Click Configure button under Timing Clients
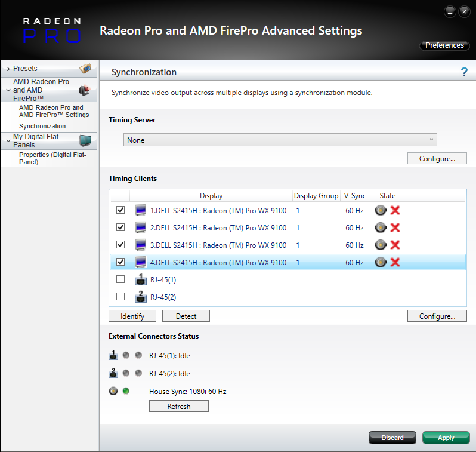Image resolution: width=476 pixels, height=452 pixels. tap(437, 316)
